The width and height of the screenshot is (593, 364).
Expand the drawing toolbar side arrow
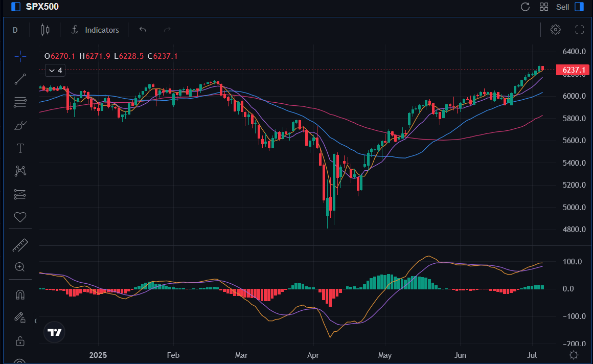(x=36, y=321)
